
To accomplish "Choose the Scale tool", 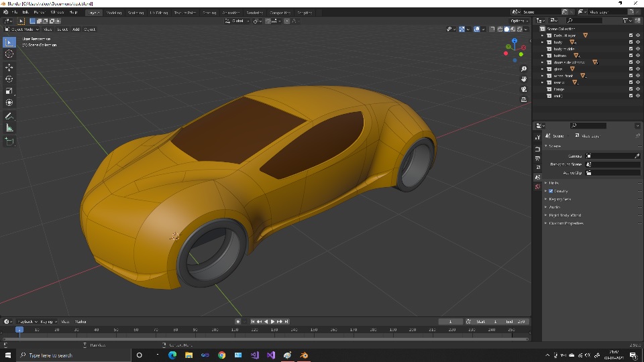I will point(9,91).
